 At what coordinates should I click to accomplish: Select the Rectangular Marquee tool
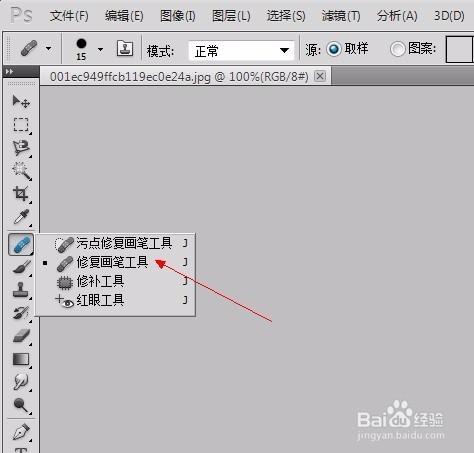21,125
